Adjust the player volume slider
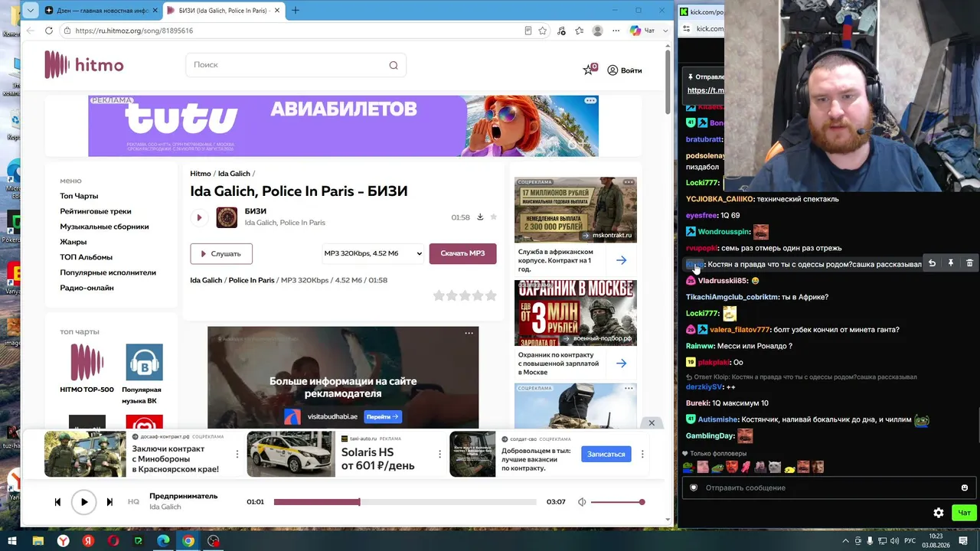 click(x=617, y=502)
